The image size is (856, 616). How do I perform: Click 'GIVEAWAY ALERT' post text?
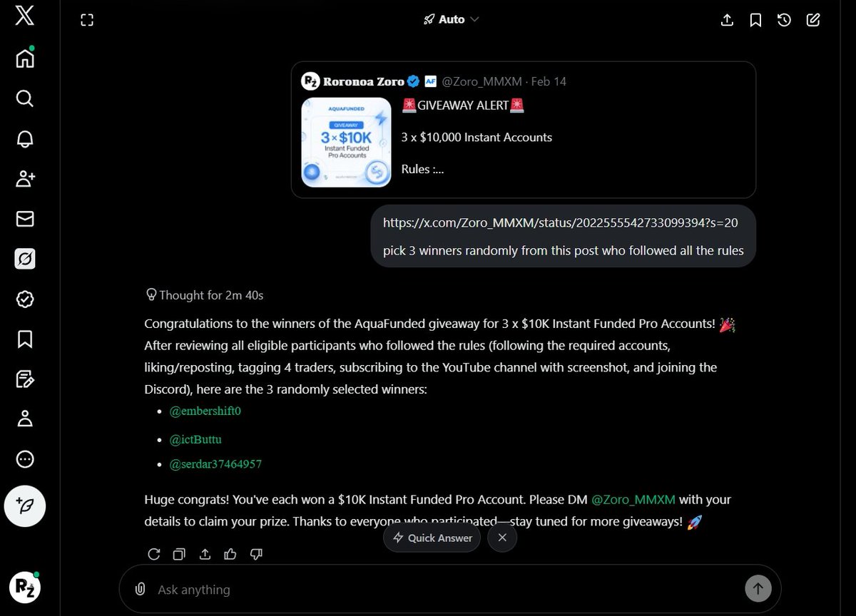tap(463, 106)
